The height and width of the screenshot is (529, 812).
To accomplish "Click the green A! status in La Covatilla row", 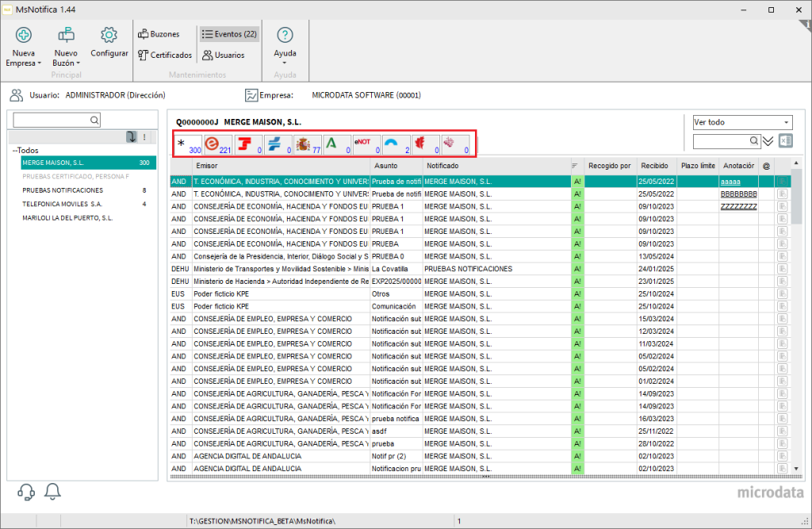I will coord(577,269).
